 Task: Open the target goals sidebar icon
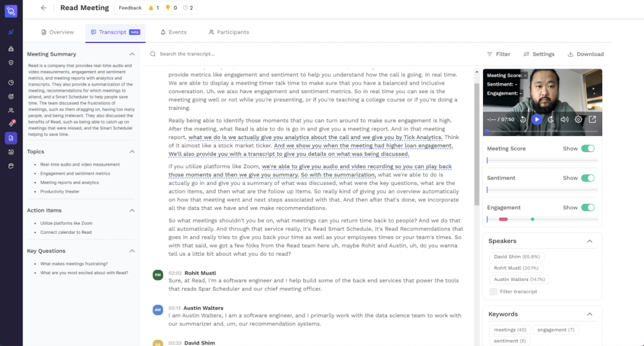tap(11, 97)
